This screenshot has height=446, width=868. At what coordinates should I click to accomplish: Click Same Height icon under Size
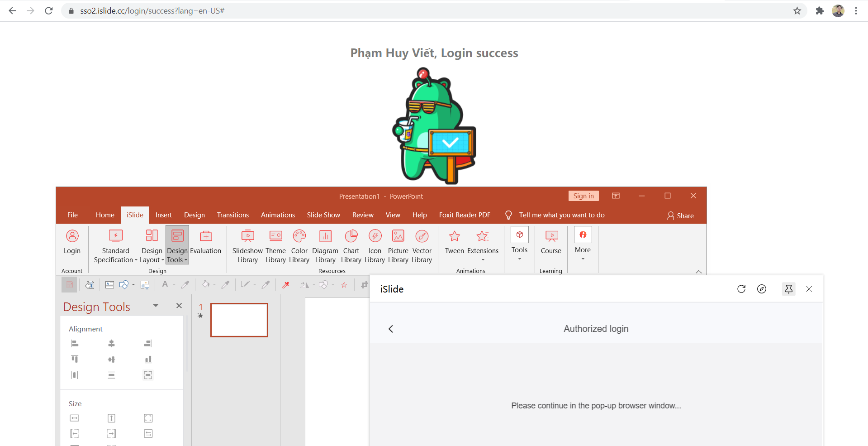pyautogui.click(x=111, y=418)
